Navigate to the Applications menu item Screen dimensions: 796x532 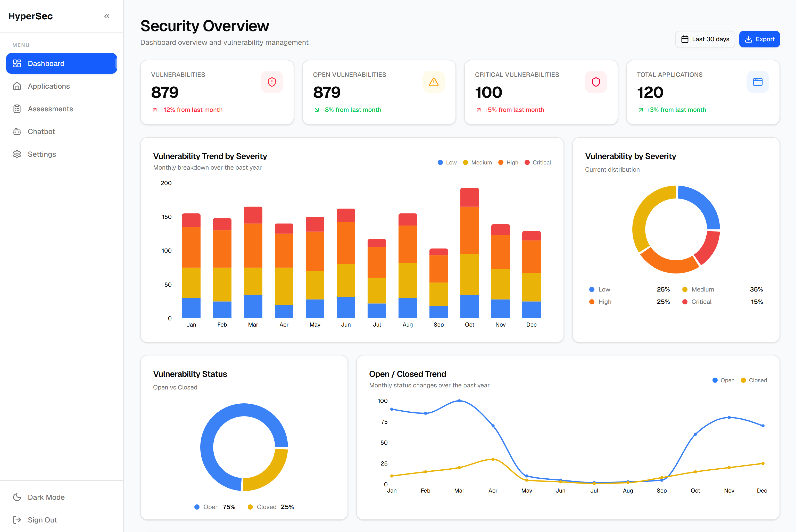48,86
